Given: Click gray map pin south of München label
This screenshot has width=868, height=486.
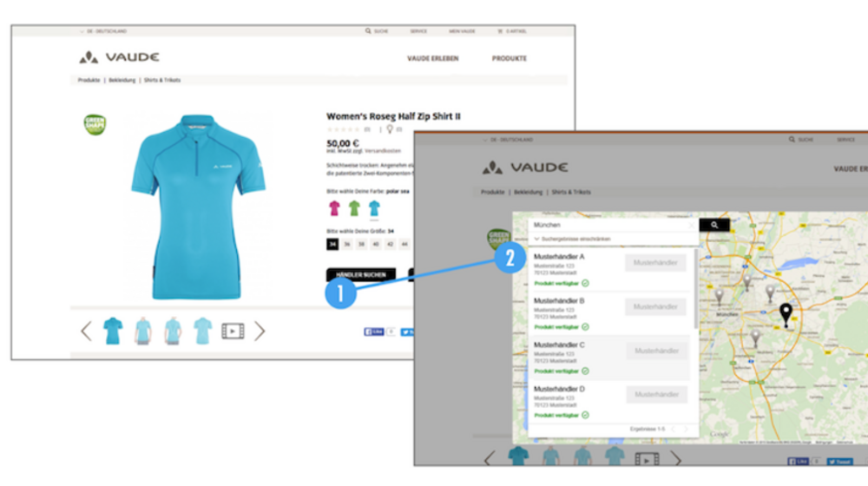Looking at the screenshot, I should click(x=755, y=337).
